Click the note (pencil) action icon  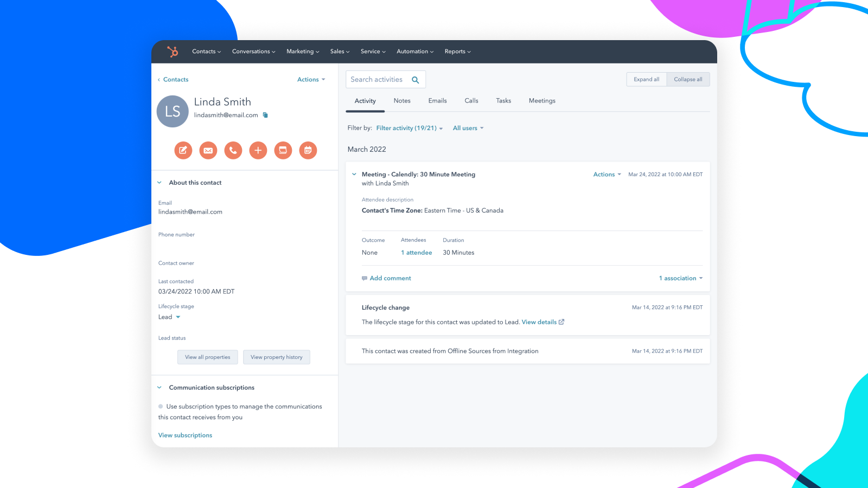coord(183,150)
